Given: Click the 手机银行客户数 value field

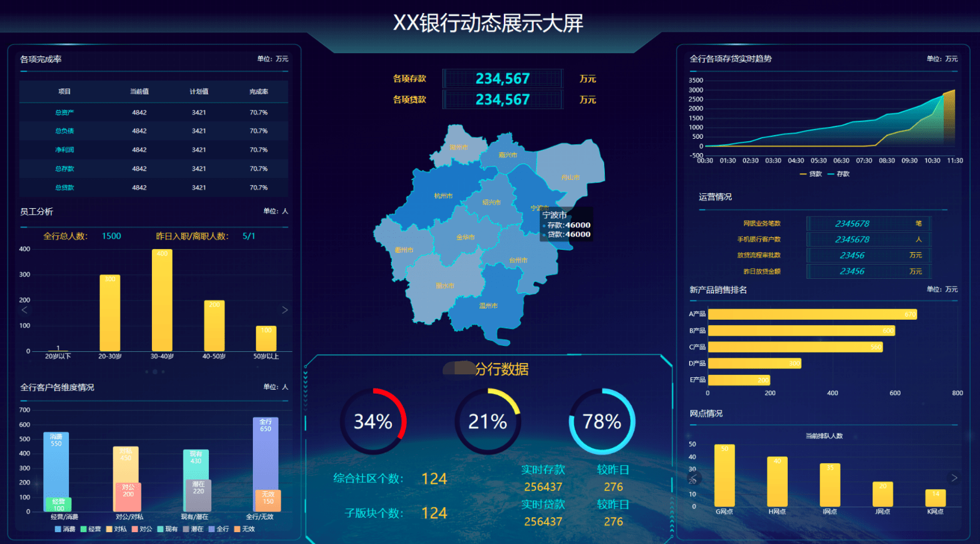Looking at the screenshot, I should point(869,240).
